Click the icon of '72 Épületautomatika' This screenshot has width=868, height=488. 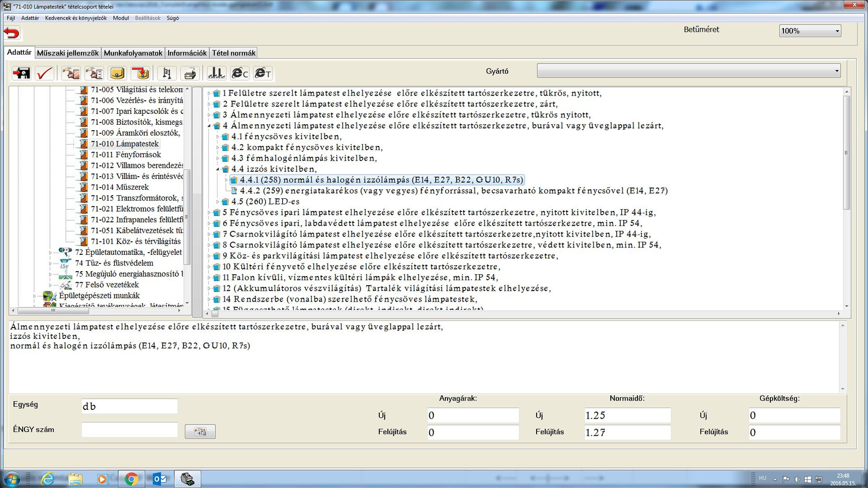(65, 252)
